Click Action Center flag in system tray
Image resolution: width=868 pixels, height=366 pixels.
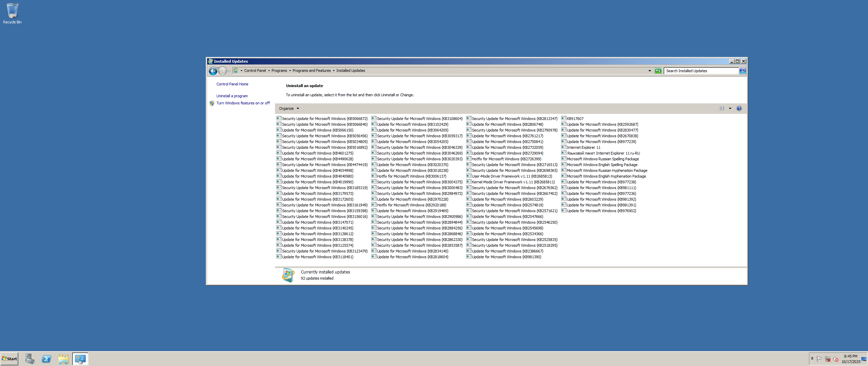[x=820, y=359]
